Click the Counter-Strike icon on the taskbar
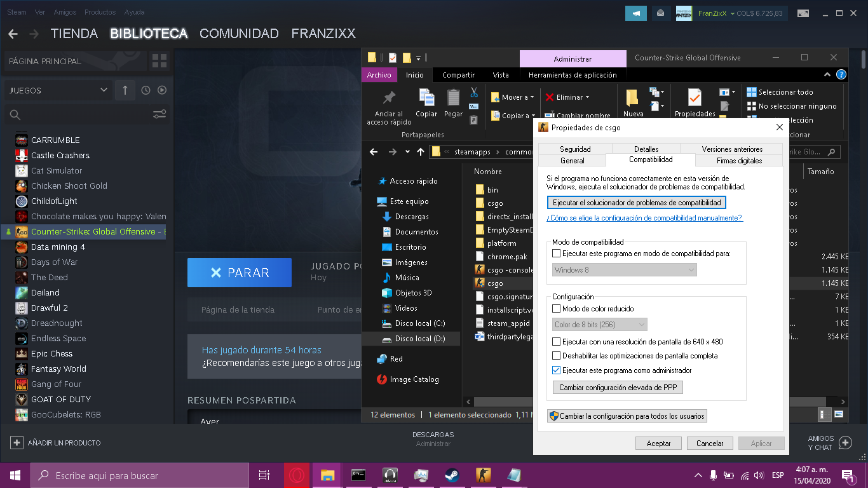Screen dimensions: 868x488 click(x=483, y=475)
